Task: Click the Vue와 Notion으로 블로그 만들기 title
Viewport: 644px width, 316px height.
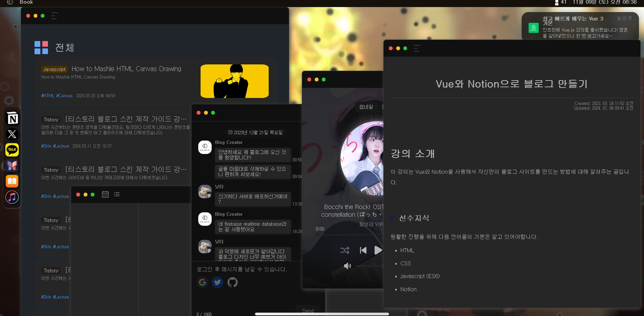Action: (x=512, y=84)
